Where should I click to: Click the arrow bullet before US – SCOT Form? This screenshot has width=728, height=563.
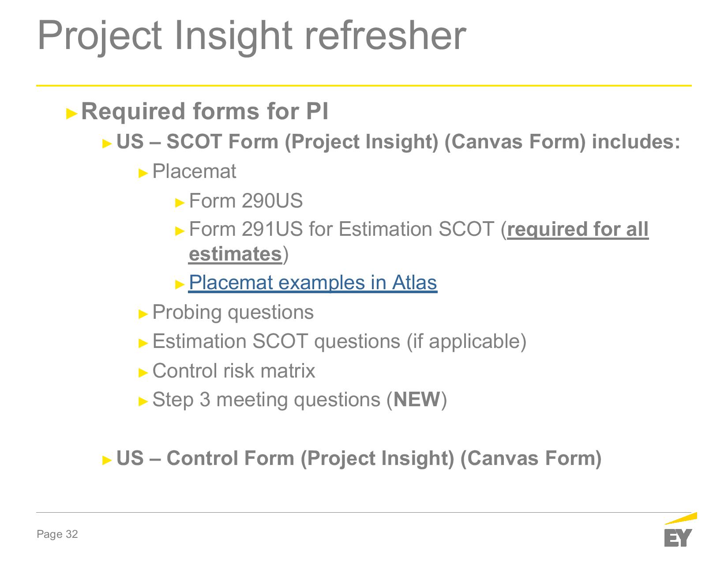[x=107, y=144]
